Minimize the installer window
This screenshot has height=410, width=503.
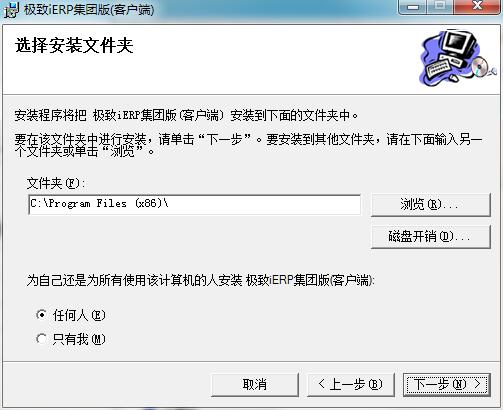pyautogui.click(x=412, y=7)
